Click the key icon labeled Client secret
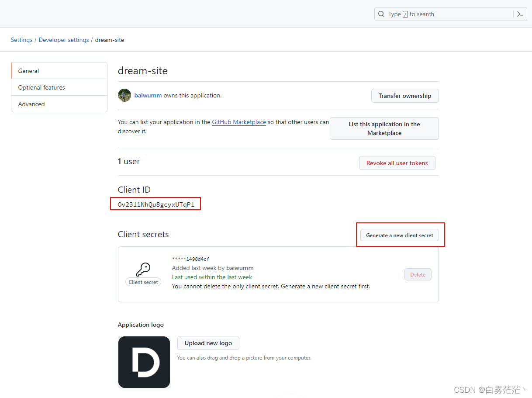The width and height of the screenshot is (532, 398). click(x=143, y=269)
